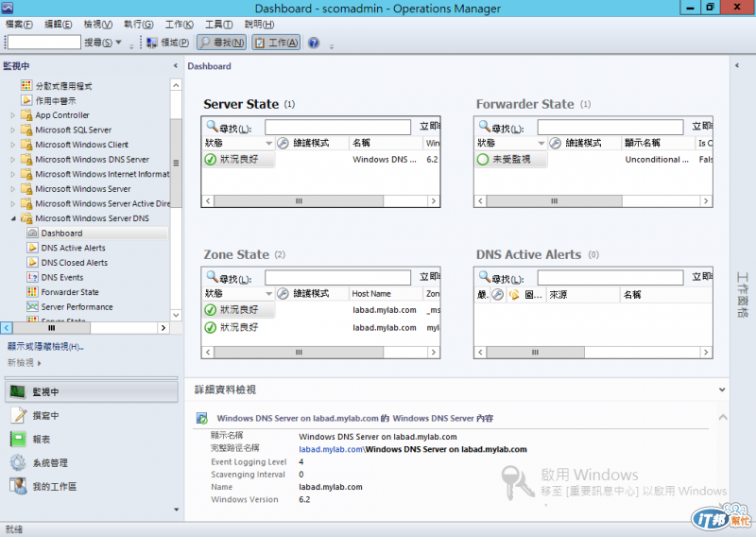
Task: Switch to the 我的工作區 workspace
Action: (x=91, y=486)
